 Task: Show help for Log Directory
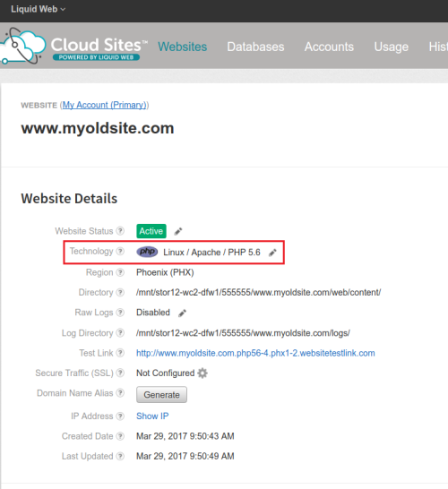click(x=120, y=333)
